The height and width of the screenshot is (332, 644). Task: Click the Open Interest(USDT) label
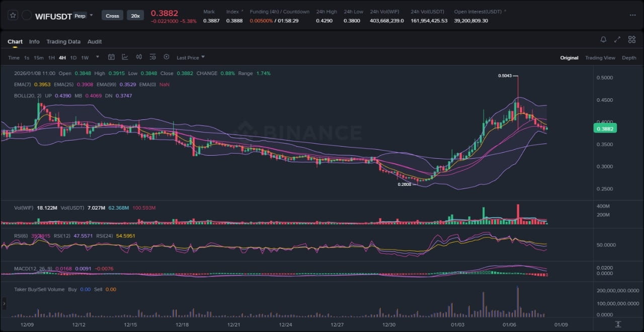[478, 12]
